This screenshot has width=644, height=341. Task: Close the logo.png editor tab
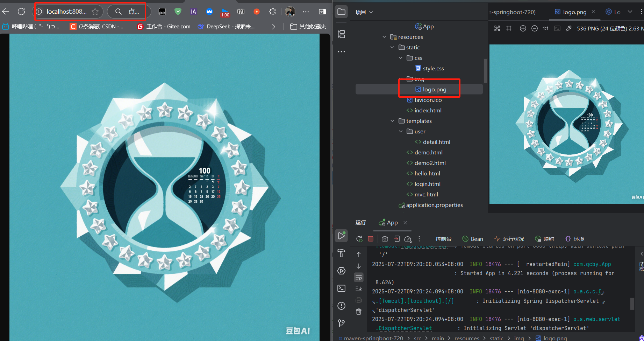593,12
